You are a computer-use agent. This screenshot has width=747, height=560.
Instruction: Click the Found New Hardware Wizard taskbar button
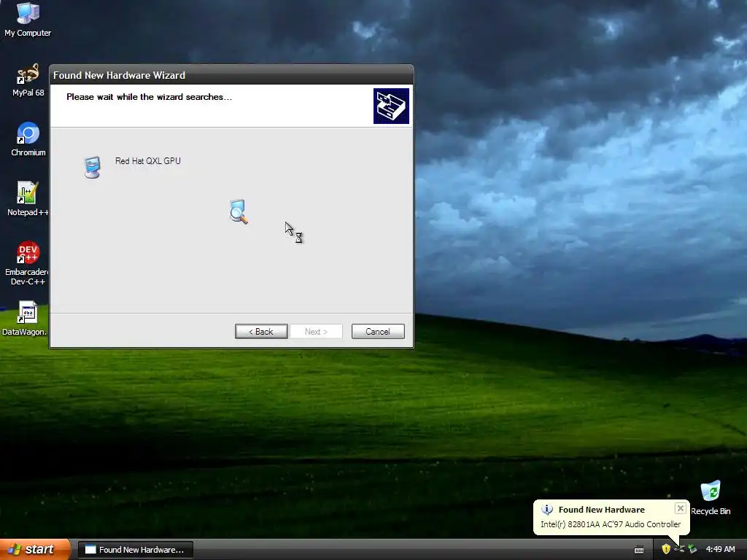135,550
